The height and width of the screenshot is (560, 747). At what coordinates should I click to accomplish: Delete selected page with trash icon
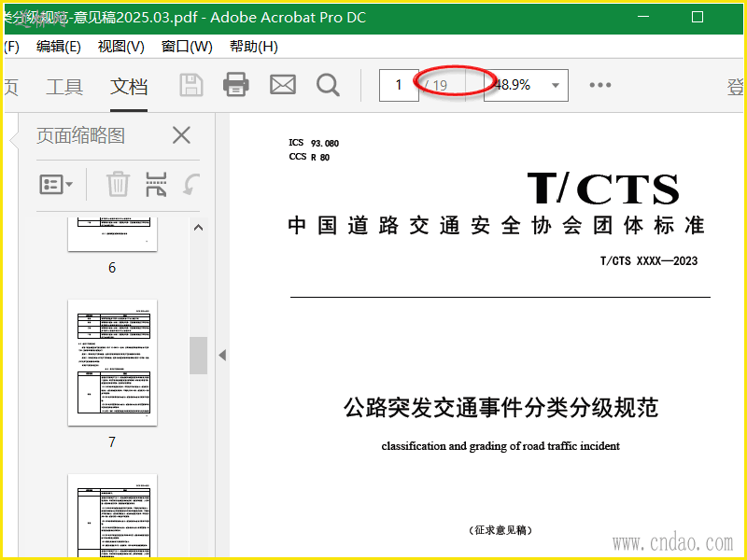[118, 184]
